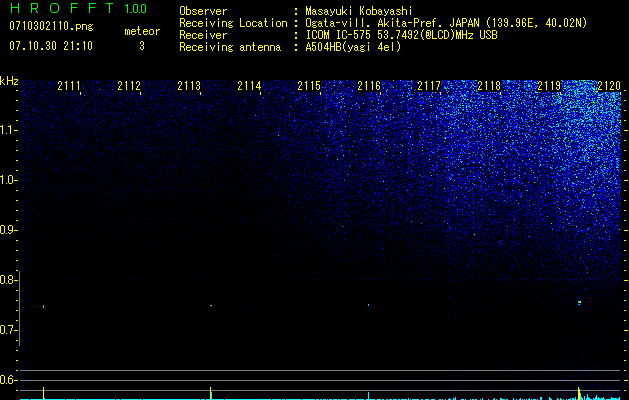Click the yellow amplitude spike after 2113
The image size is (629, 400).
(x=211, y=393)
